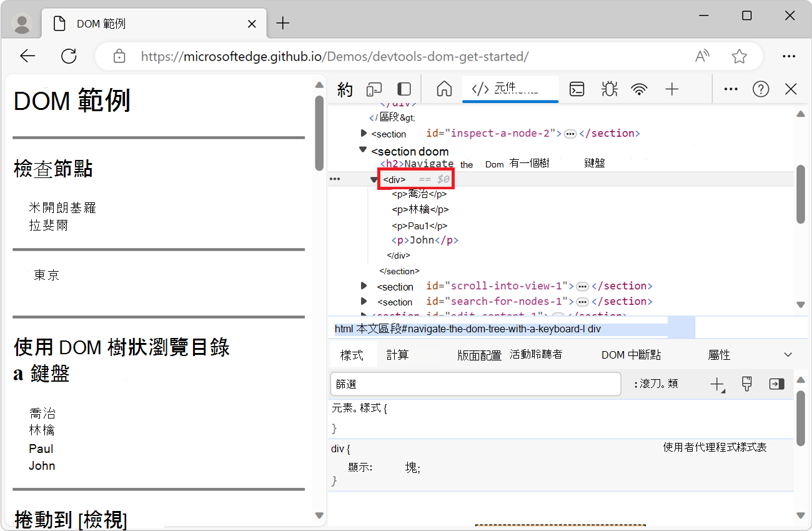The width and height of the screenshot is (812, 531).
Task: Open browser settings and more menu
Action: [x=789, y=56]
